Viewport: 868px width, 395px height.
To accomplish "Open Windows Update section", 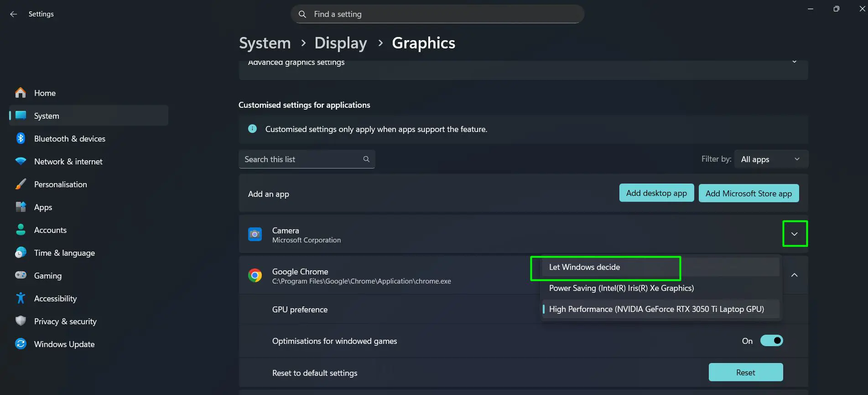I will pyautogui.click(x=89, y=344).
